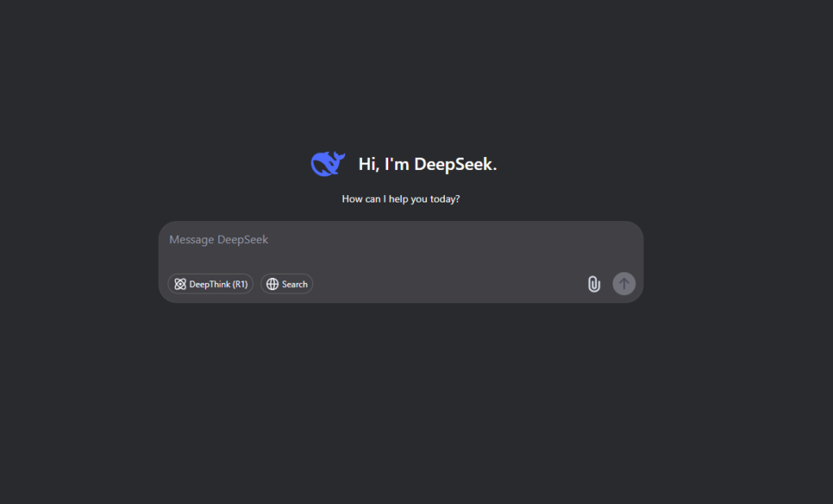Focus the Message DeepSeek input field
This screenshot has height=504, width=833.
[x=400, y=245]
